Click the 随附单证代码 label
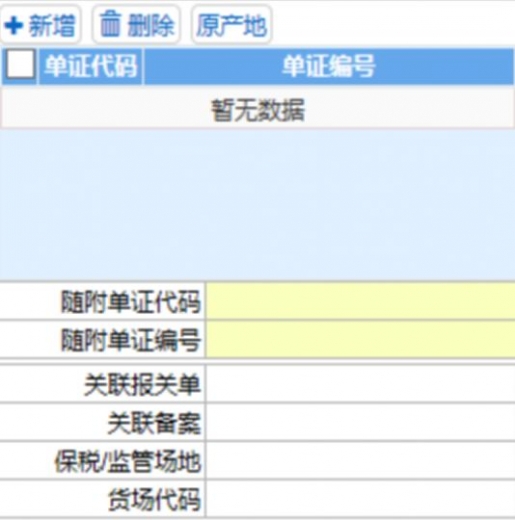515x520 pixels. pyautogui.click(x=131, y=302)
